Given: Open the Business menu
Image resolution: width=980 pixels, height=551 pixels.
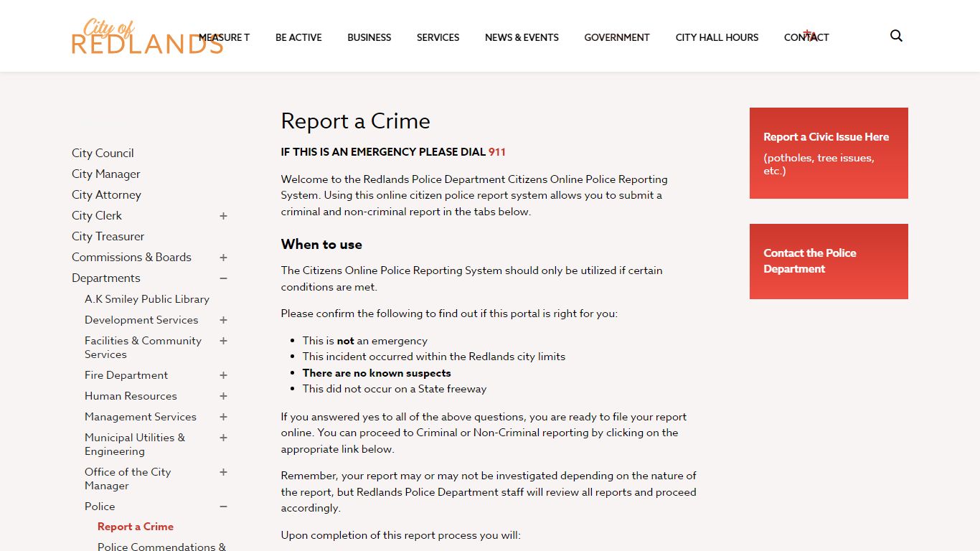Looking at the screenshot, I should click(369, 37).
